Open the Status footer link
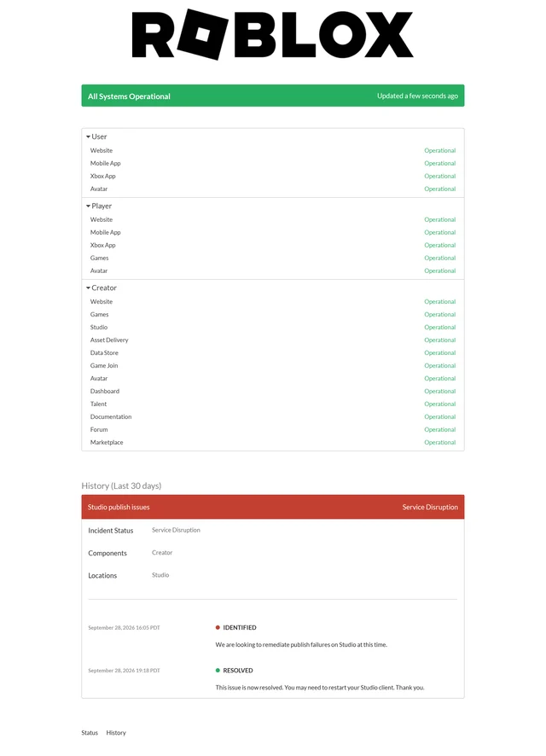 coord(90,733)
